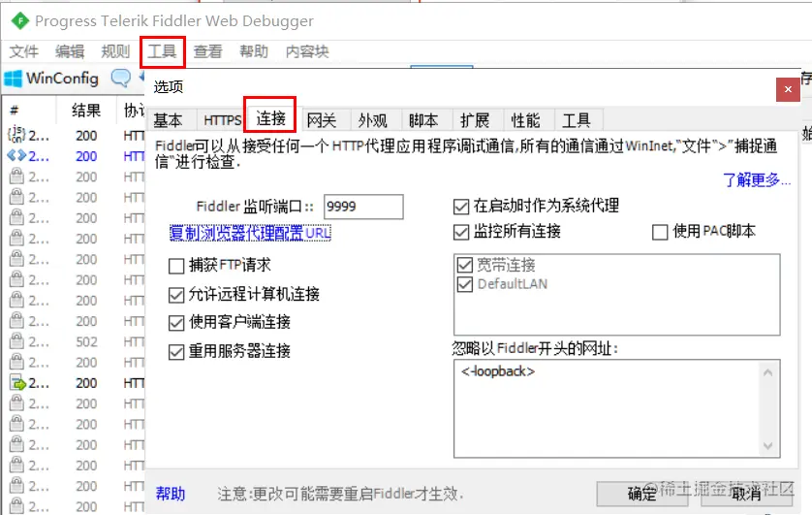
Task: Click the Fiddler app logo icon
Action: 20,21
